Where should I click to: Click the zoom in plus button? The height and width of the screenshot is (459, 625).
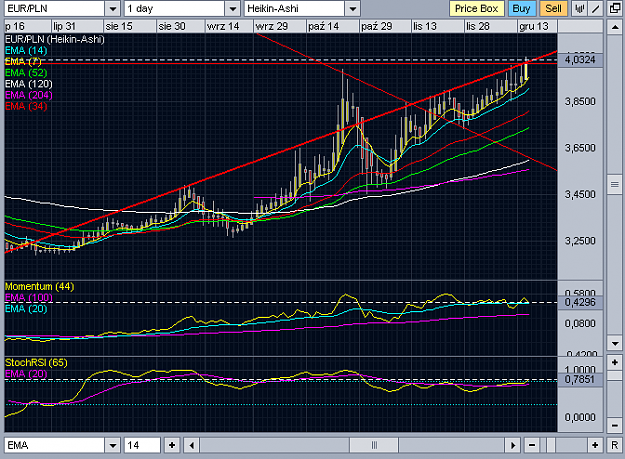595,445
